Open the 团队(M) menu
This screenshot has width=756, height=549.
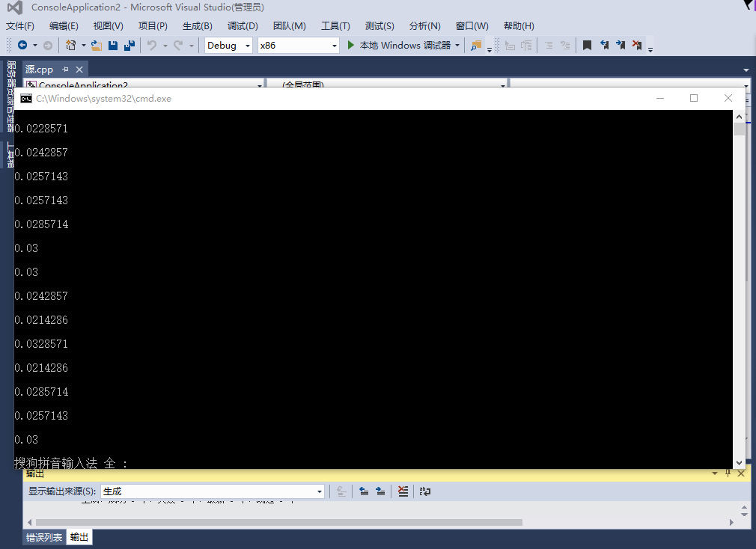tap(289, 26)
